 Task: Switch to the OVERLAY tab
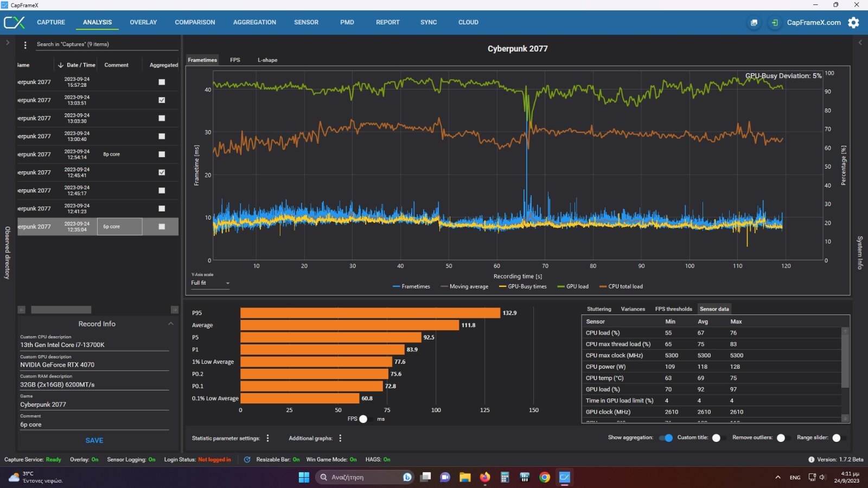143,22
